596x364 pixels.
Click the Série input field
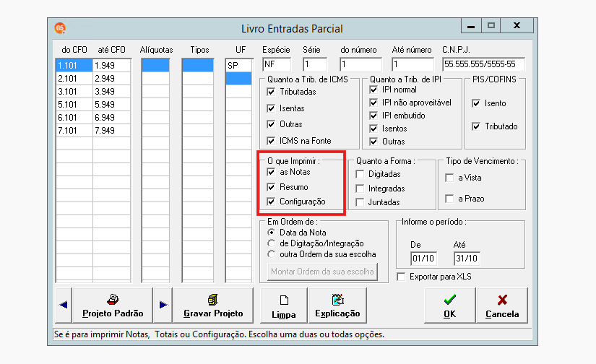[x=315, y=64]
